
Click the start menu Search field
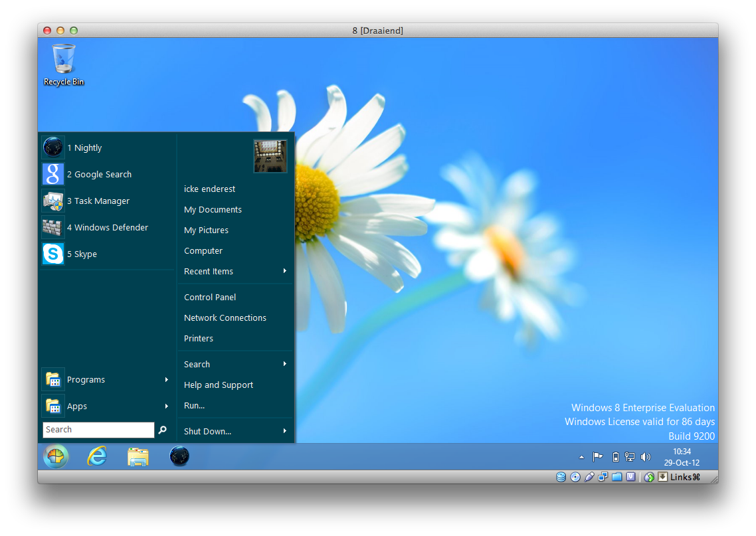(x=98, y=430)
